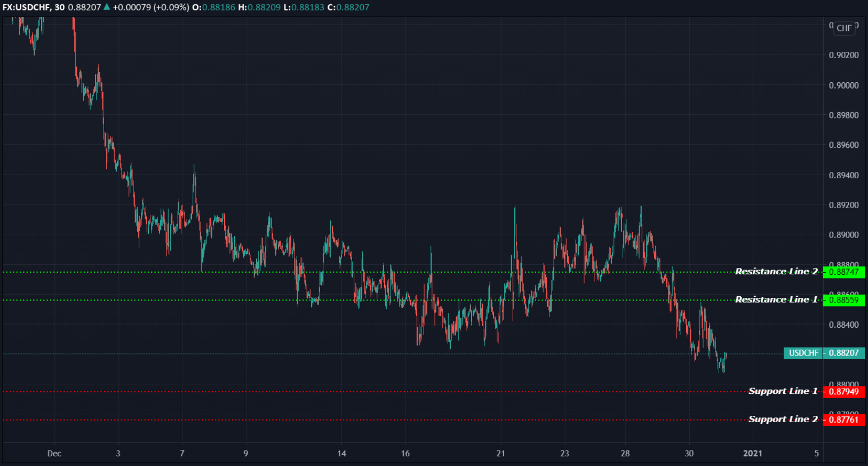Click the Dec label on time axis

click(x=54, y=454)
